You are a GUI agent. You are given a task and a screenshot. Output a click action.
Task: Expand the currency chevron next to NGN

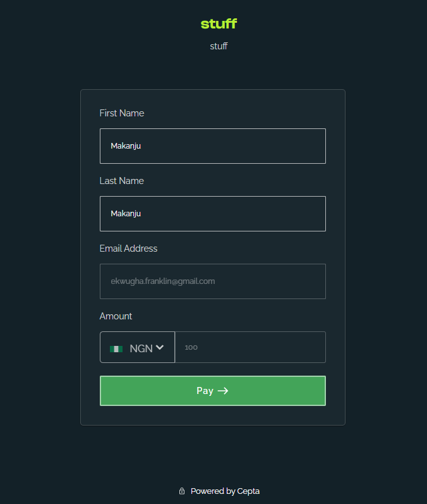pyautogui.click(x=160, y=347)
